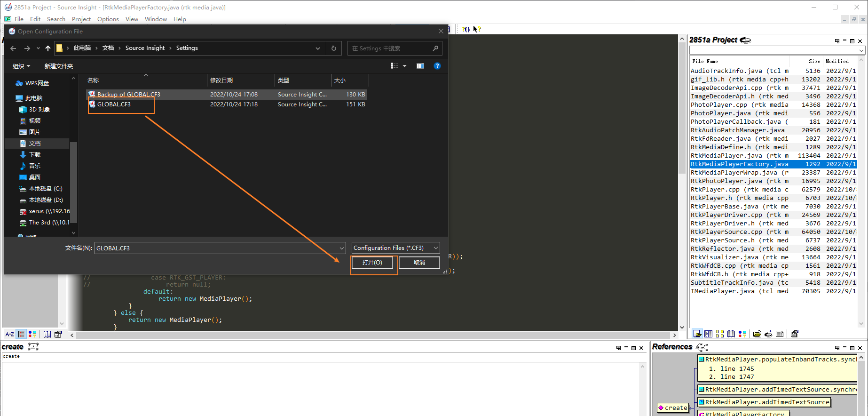Image resolution: width=868 pixels, height=416 pixels.
Task: Click the Relation graph icon beside References
Action: pos(702,347)
